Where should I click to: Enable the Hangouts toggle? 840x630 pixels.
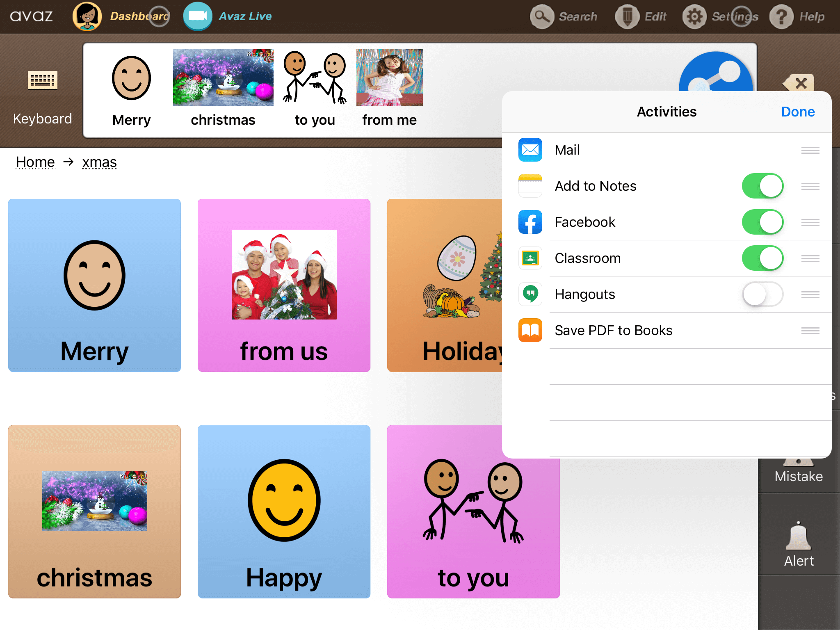(762, 294)
